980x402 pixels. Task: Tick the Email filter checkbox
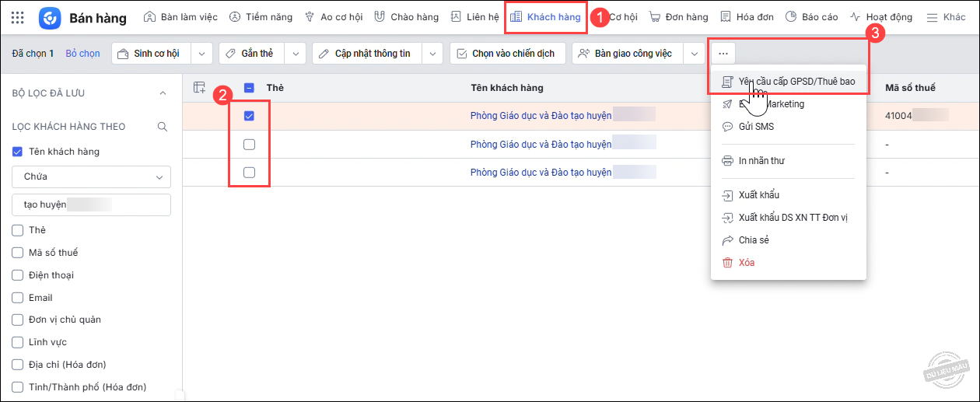pos(17,298)
